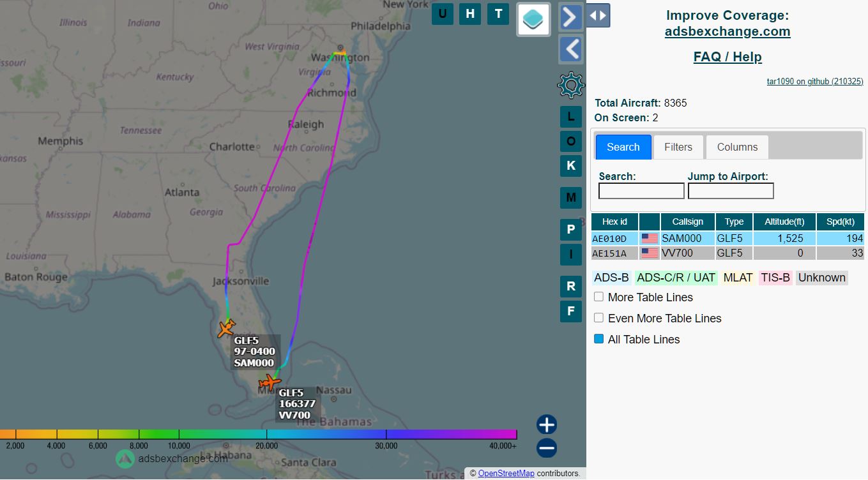Image resolution: width=868 pixels, height=480 pixels.
Task: Uncheck the All Table Lines checkbox
Action: 598,339
